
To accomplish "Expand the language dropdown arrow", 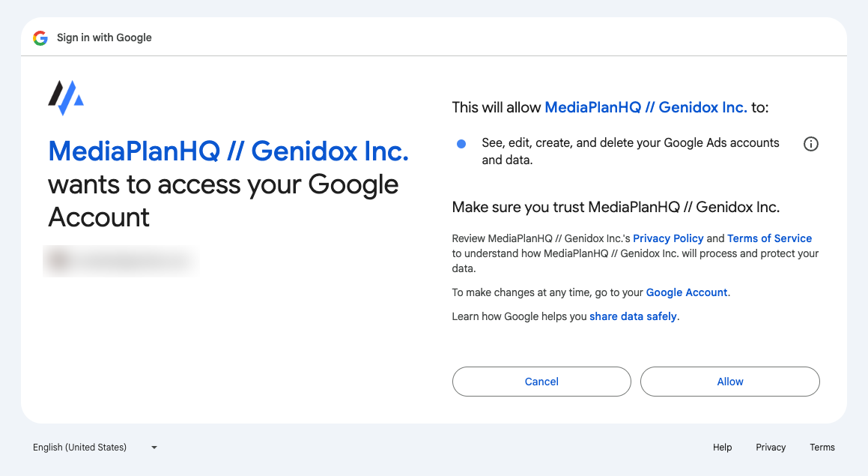I will (154, 448).
